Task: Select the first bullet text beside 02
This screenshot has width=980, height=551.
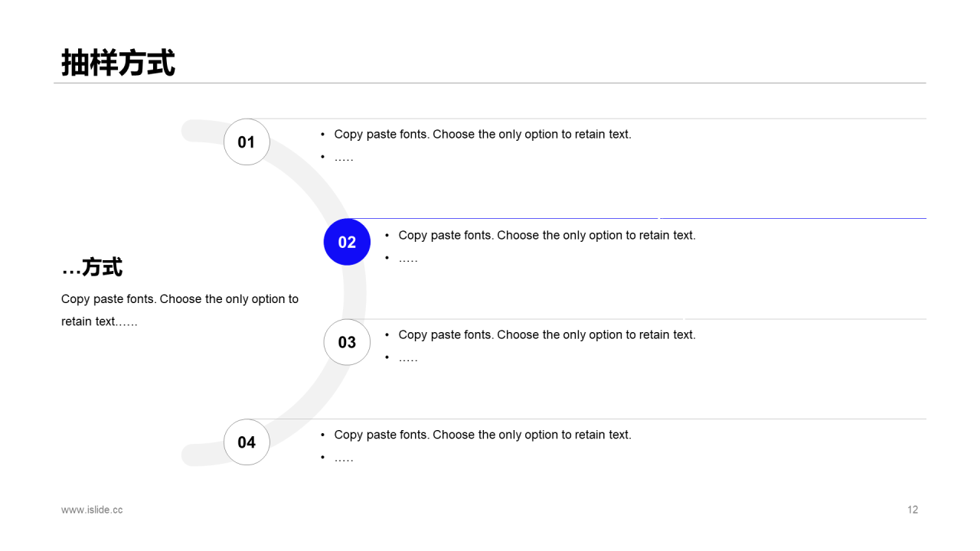Action: click(x=547, y=236)
